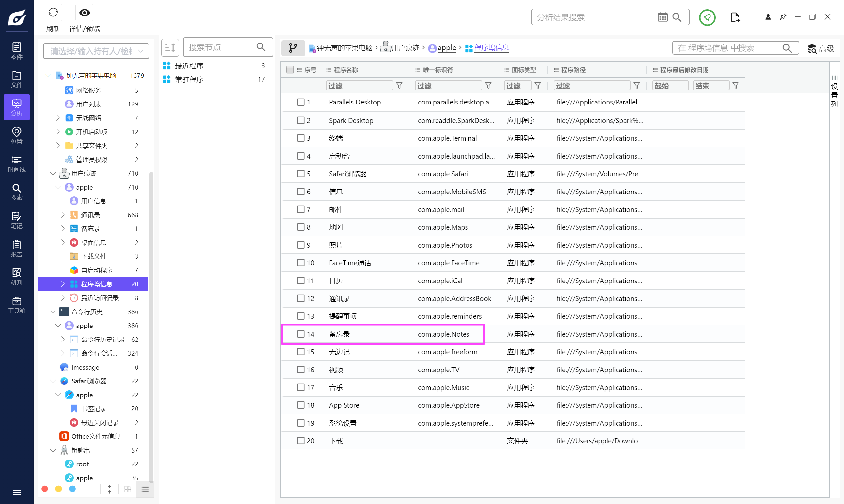Click the branch tree icon before breadcrumb
This screenshot has height=504, width=844.
click(x=293, y=48)
